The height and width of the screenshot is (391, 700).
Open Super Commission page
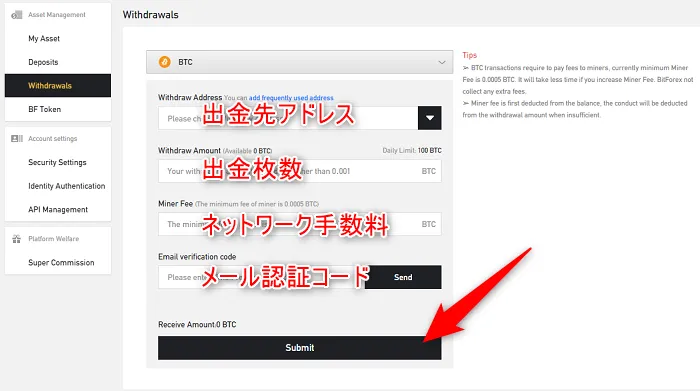click(x=61, y=262)
